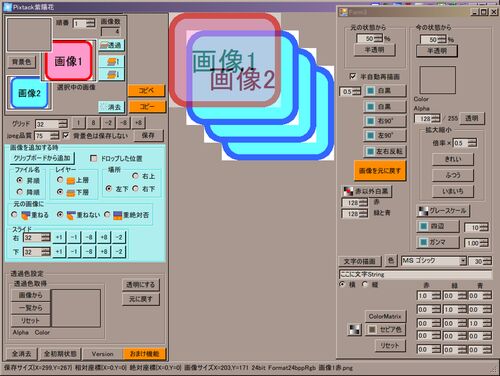Viewport: 500px width, 376px height.
Task: Click the 透過 transparency icon button
Action: click(x=111, y=45)
